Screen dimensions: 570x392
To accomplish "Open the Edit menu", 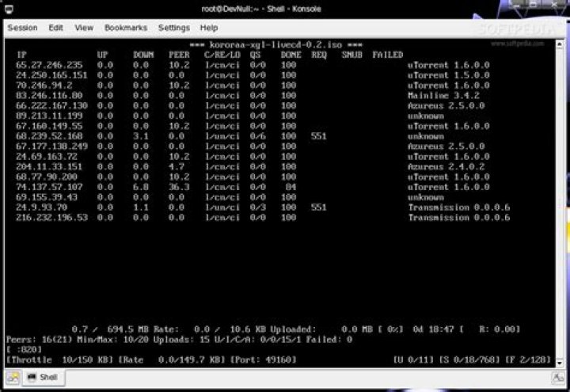I will click(55, 28).
